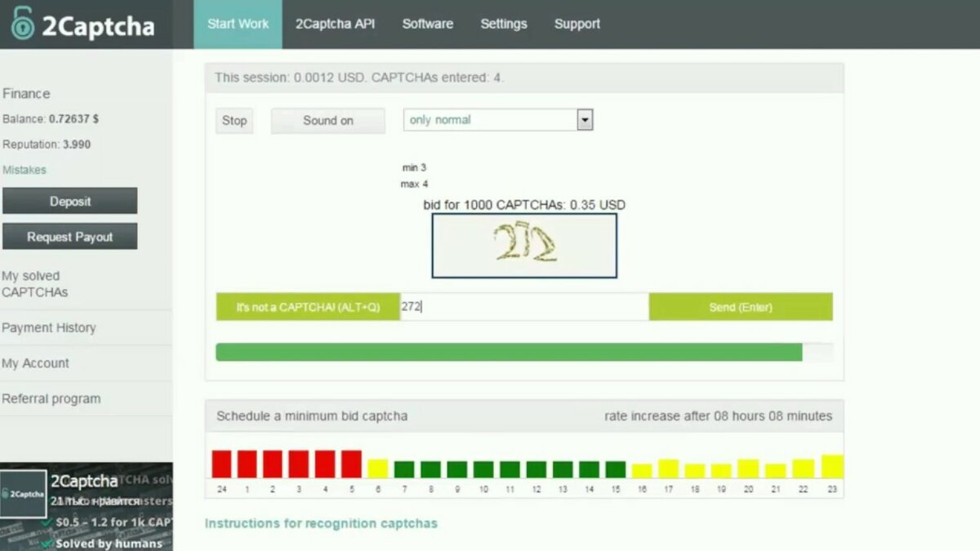The height and width of the screenshot is (551, 980).
Task: Click the dropdown arrow beside 'only normal'
Action: click(x=585, y=119)
